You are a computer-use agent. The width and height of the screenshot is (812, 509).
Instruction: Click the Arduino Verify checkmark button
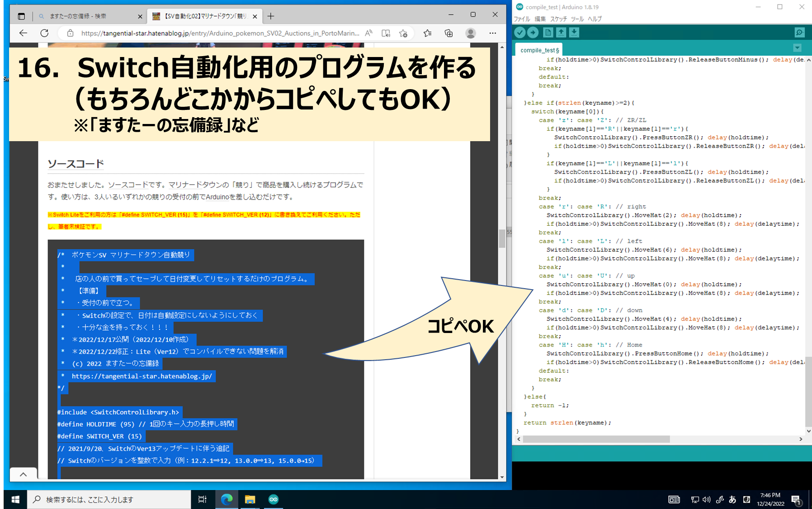[520, 33]
